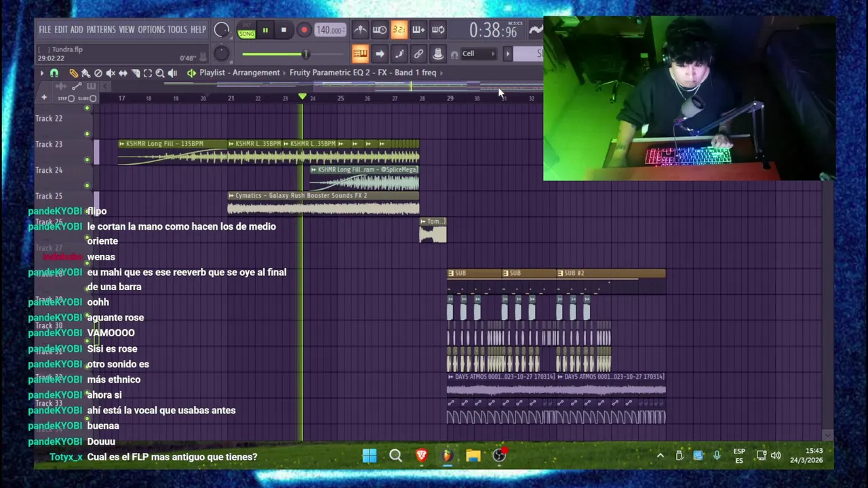
Task: Toggle wait for input before recording
Action: 379,30
